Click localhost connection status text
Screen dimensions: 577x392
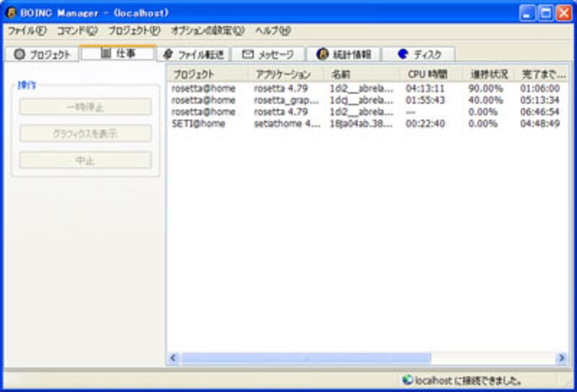pyautogui.click(x=468, y=380)
